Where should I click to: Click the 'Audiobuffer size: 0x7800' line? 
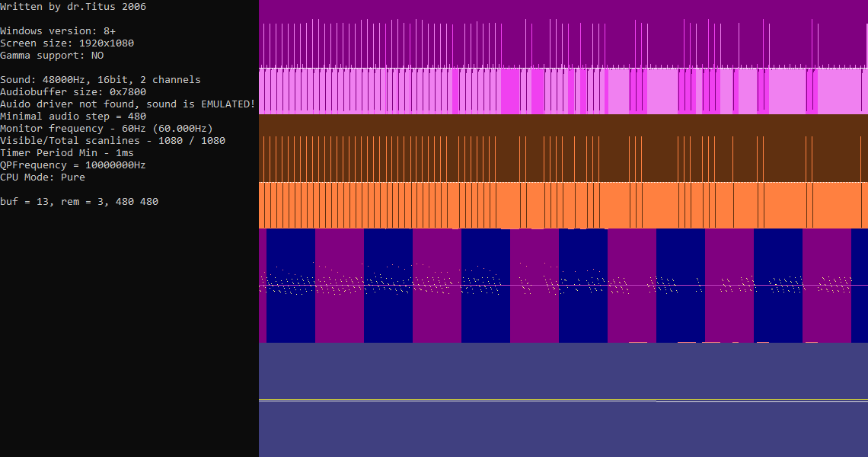73,92
